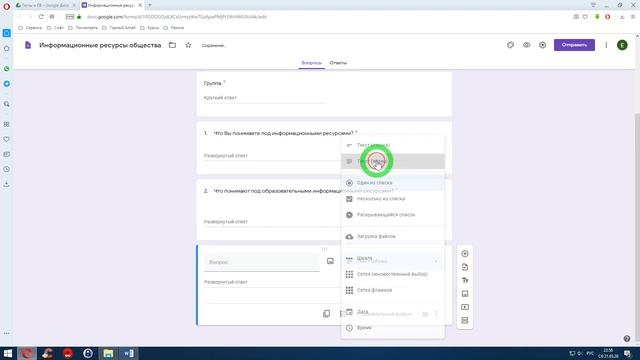Add title and description block
Screen dimensions: 640x360
tap(465, 280)
